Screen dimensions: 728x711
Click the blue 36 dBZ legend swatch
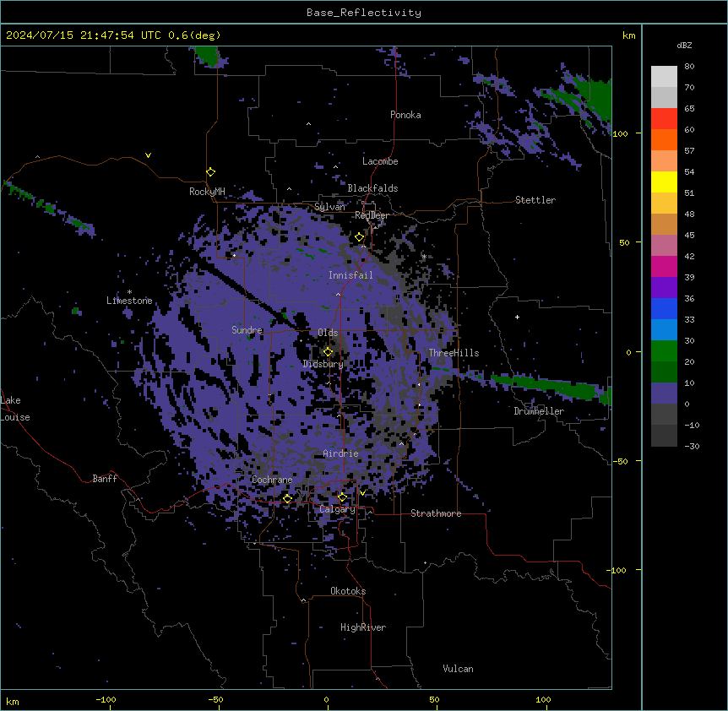664,308
